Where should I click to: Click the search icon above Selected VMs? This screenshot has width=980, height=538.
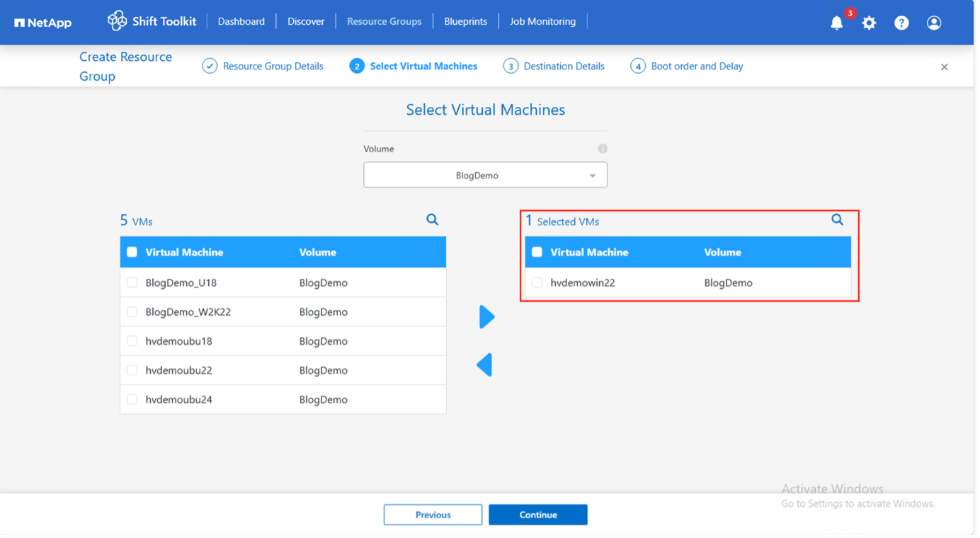[x=837, y=220]
